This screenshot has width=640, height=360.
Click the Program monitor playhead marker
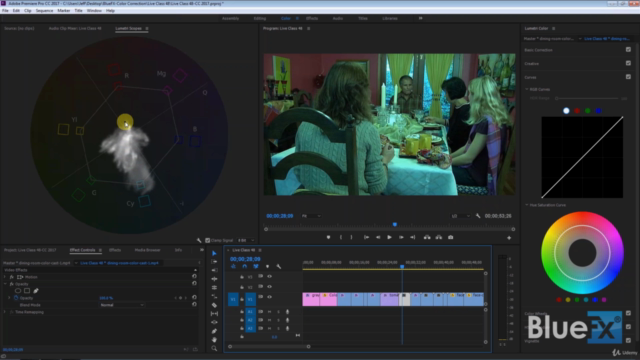pos(395,224)
